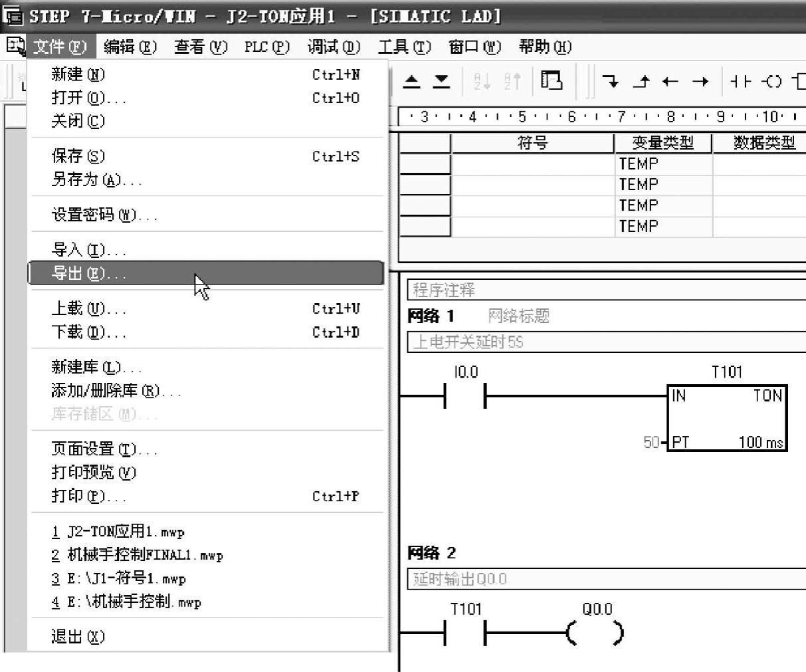Click the 符号 column header
806x672 pixels.
(532, 143)
